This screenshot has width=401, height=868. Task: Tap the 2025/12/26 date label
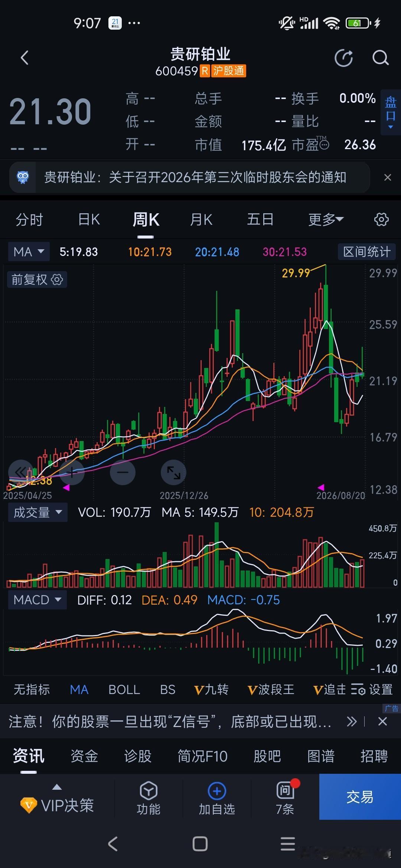(184, 496)
